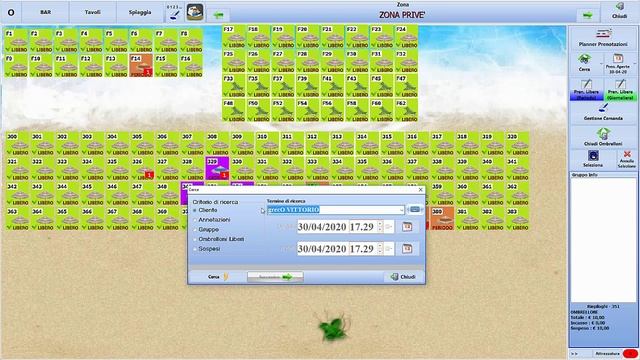
Task: Open the BAR tab
Action: click(45, 12)
